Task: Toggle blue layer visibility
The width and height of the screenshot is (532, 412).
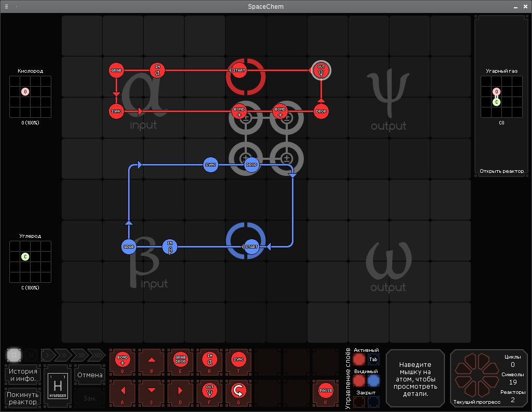Action: (x=373, y=381)
